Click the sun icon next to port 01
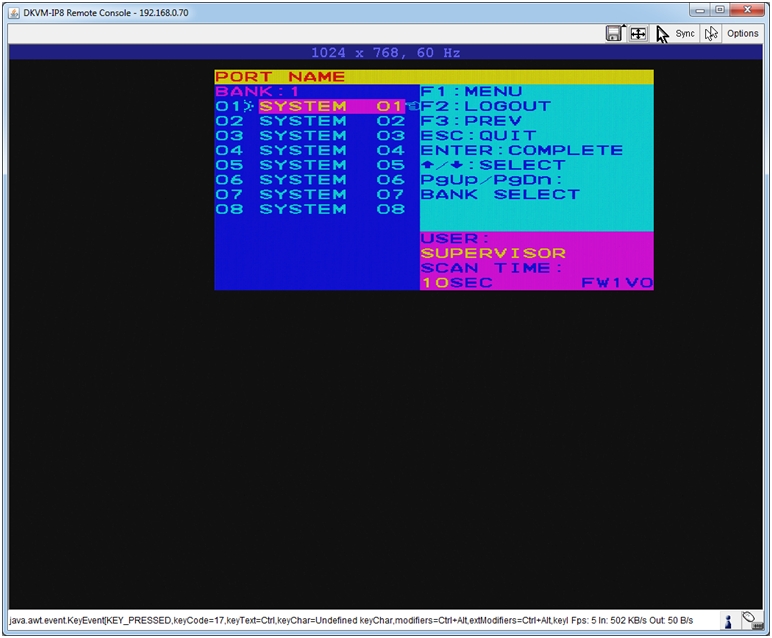Viewport: 772px width, 638px height. (x=250, y=106)
